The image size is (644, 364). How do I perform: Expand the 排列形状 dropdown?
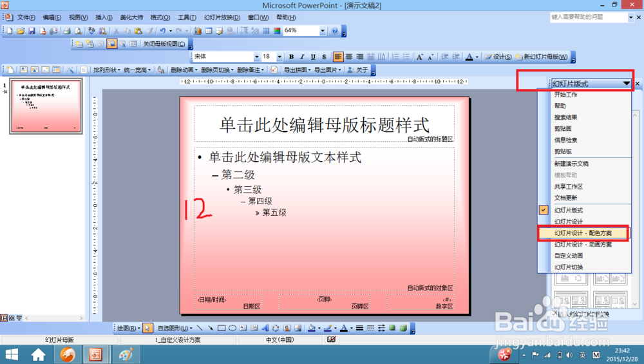click(x=107, y=70)
